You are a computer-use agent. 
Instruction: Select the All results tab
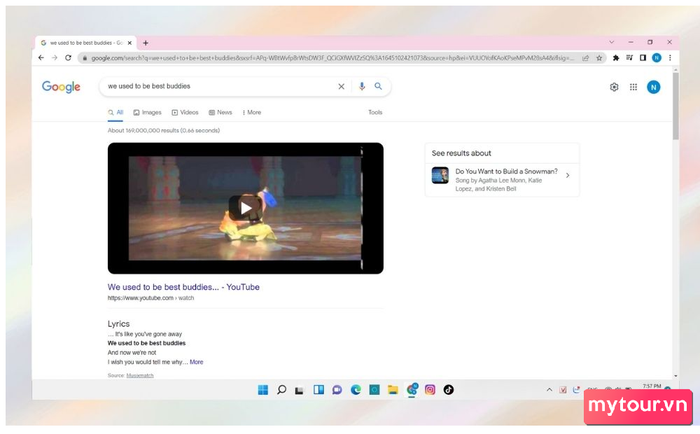pos(116,113)
